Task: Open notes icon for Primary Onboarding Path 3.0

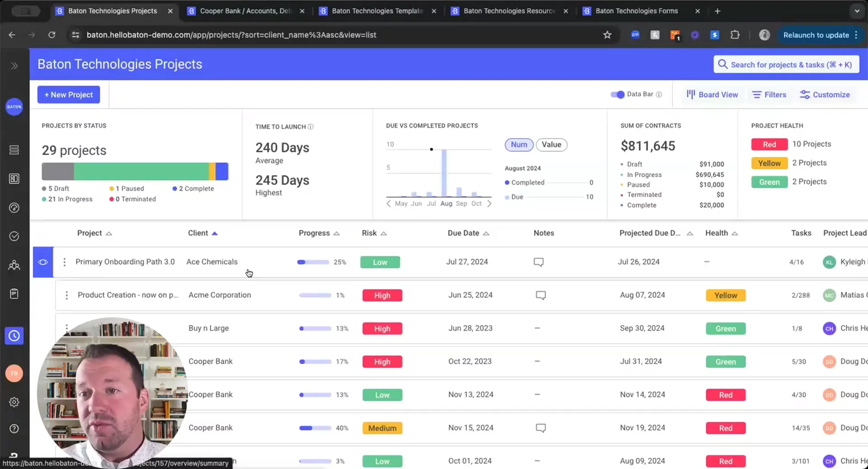Action: 538,262
